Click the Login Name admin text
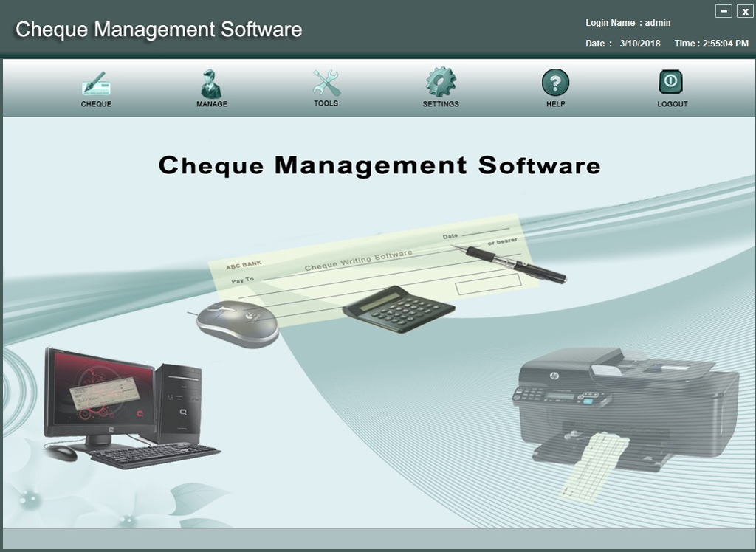Screen dimensions: 756x552 pyautogui.click(x=628, y=23)
